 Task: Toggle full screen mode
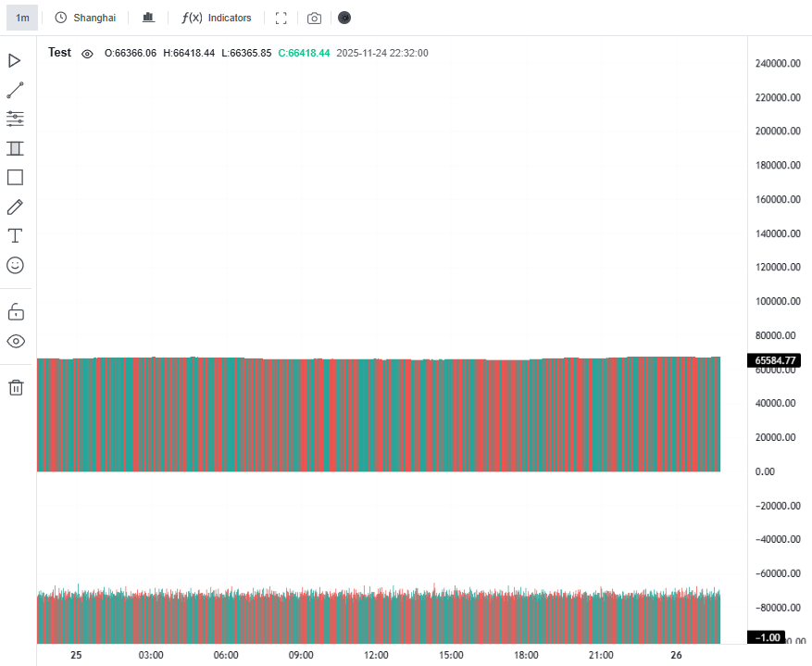coord(281,19)
